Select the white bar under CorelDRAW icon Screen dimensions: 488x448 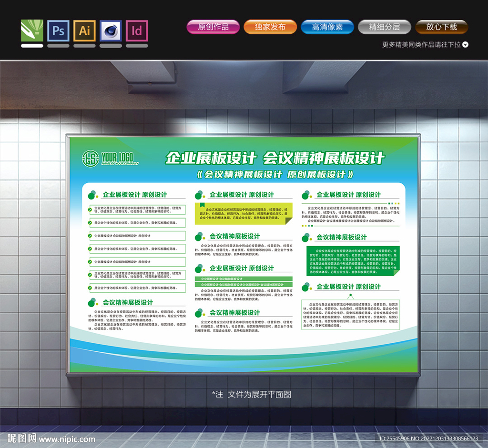(32, 46)
